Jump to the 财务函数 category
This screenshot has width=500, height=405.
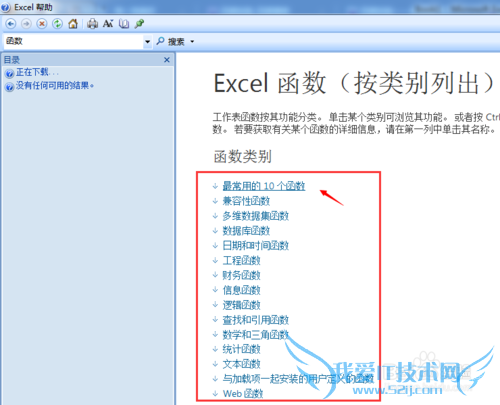pyautogui.click(x=242, y=275)
